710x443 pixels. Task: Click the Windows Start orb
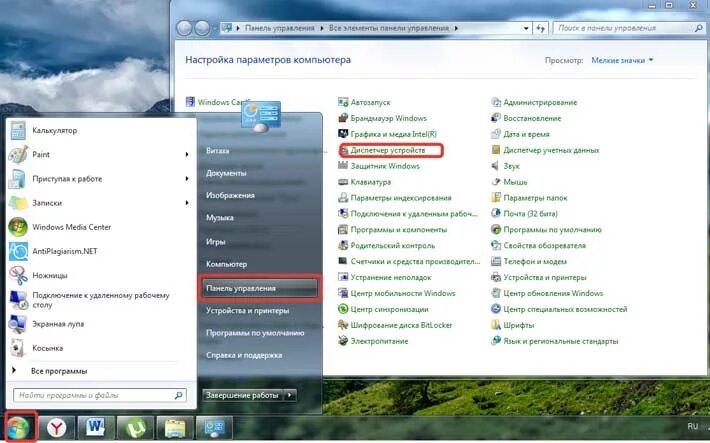pos(19,427)
